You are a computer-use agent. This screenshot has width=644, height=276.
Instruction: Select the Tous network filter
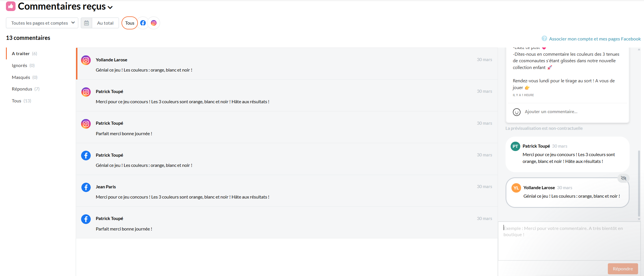[x=130, y=23]
